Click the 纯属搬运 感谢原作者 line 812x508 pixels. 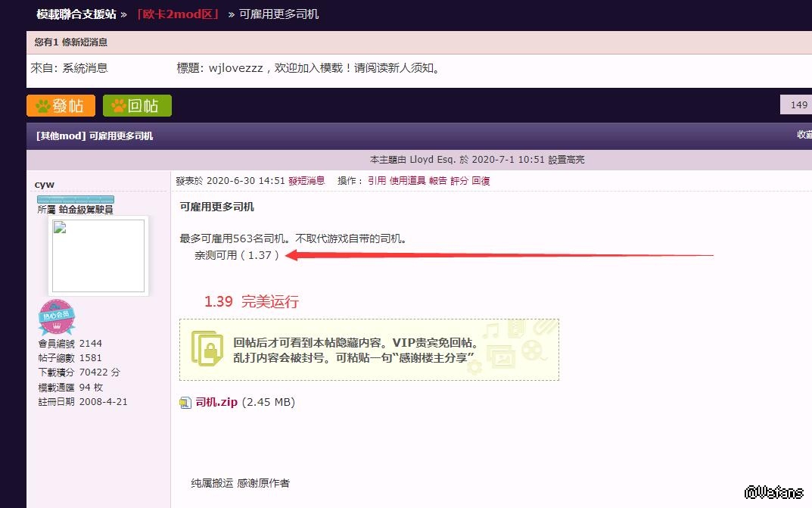point(241,483)
